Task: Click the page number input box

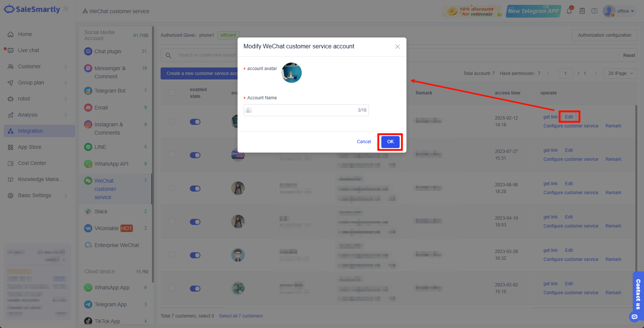Action: (x=565, y=73)
